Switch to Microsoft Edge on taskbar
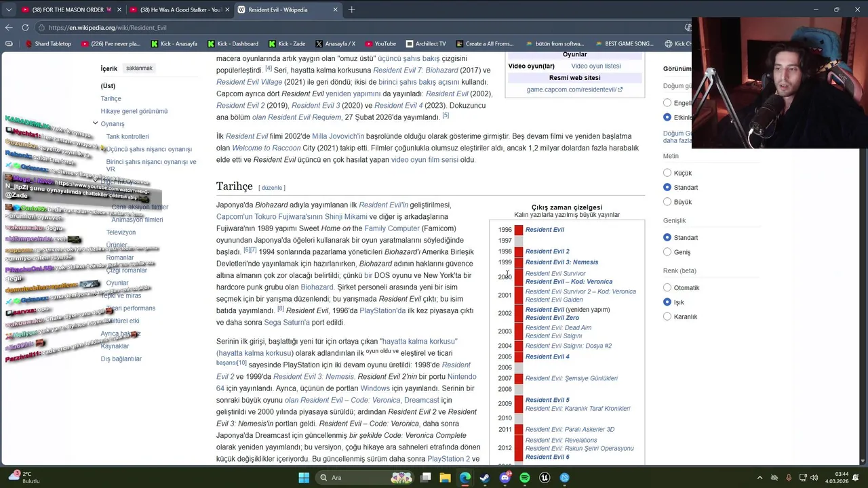 point(465,478)
